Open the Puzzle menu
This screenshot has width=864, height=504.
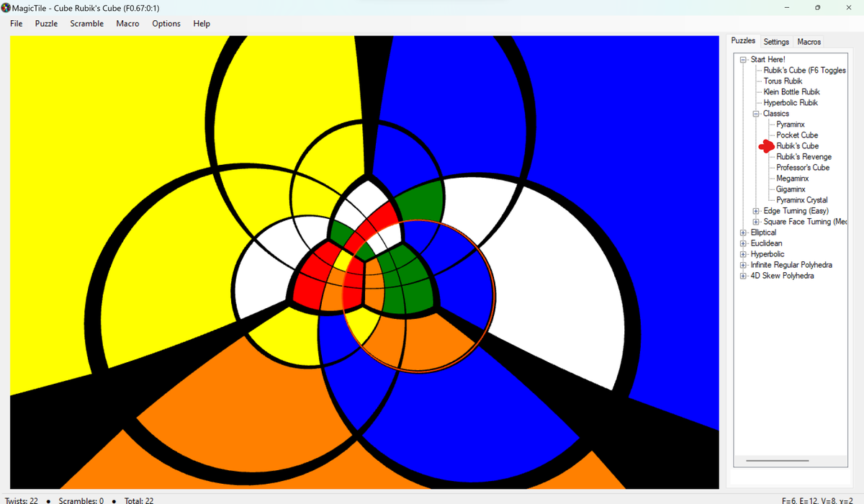coord(46,24)
